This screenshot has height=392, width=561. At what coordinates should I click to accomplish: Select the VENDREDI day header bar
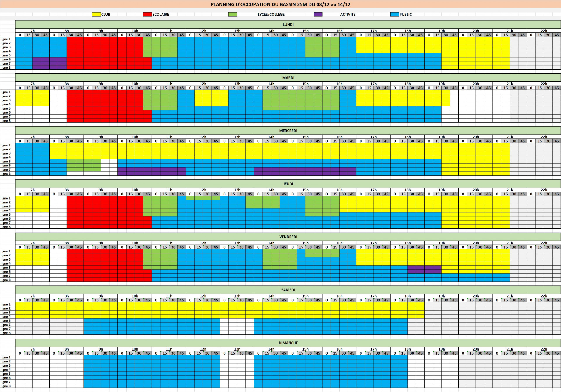(288, 237)
